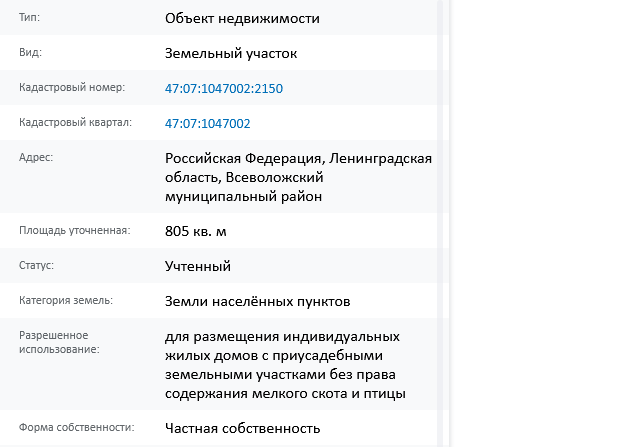
Task: Click the '805 кв. м' area value
Action: pyautogui.click(x=195, y=231)
